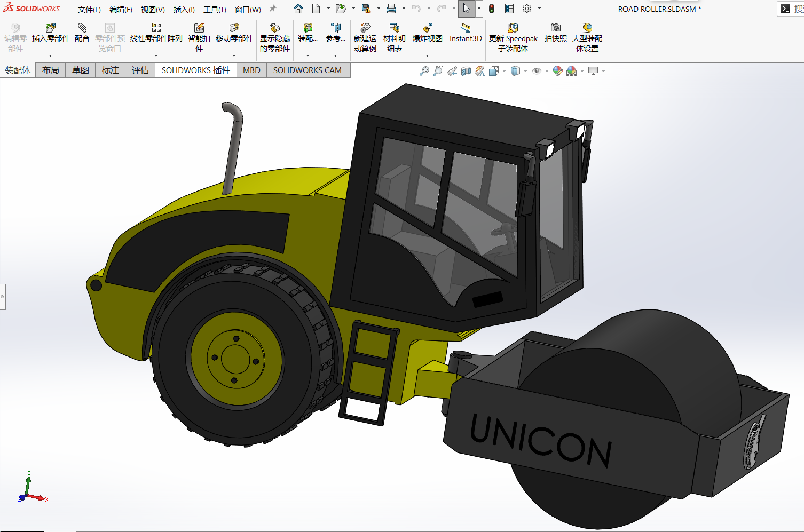Image resolution: width=804 pixels, height=532 pixels.
Task: Click the Home icon in the title bar
Action: pos(298,9)
